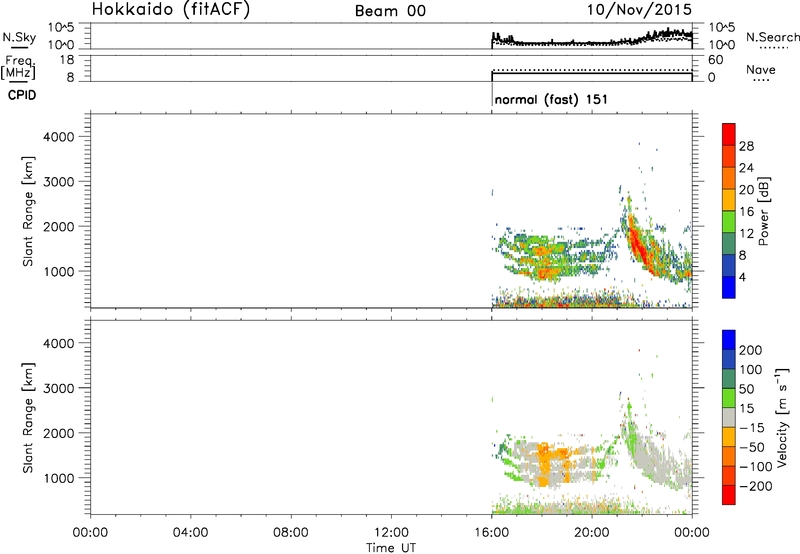Click the N.Search legend label
Screen dimensions: 800x554
(772, 37)
